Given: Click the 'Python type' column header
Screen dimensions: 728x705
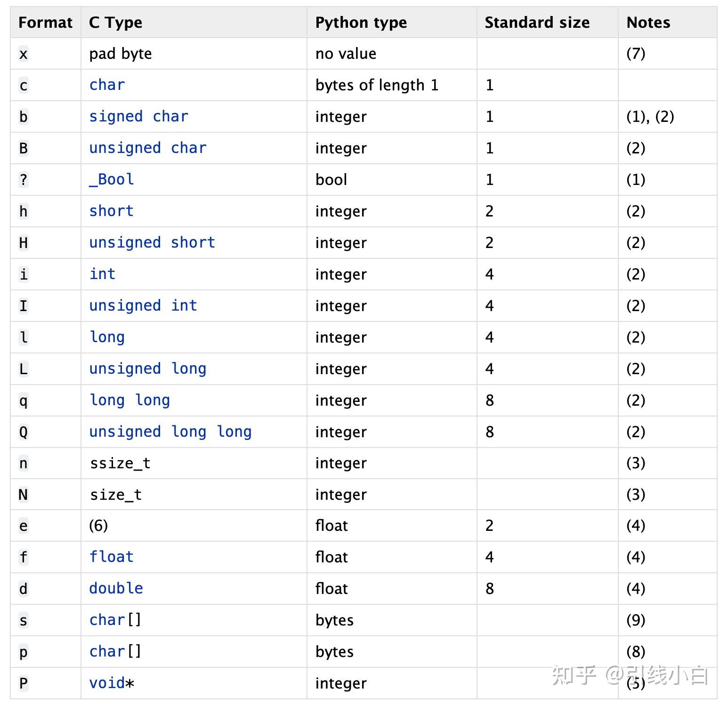Looking at the screenshot, I should [x=361, y=23].
